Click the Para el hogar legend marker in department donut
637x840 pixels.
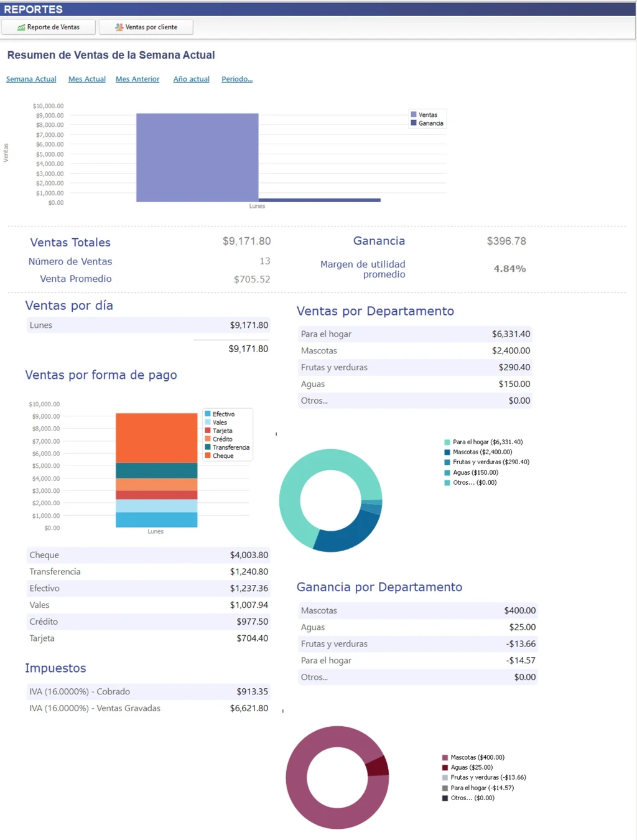(x=447, y=441)
